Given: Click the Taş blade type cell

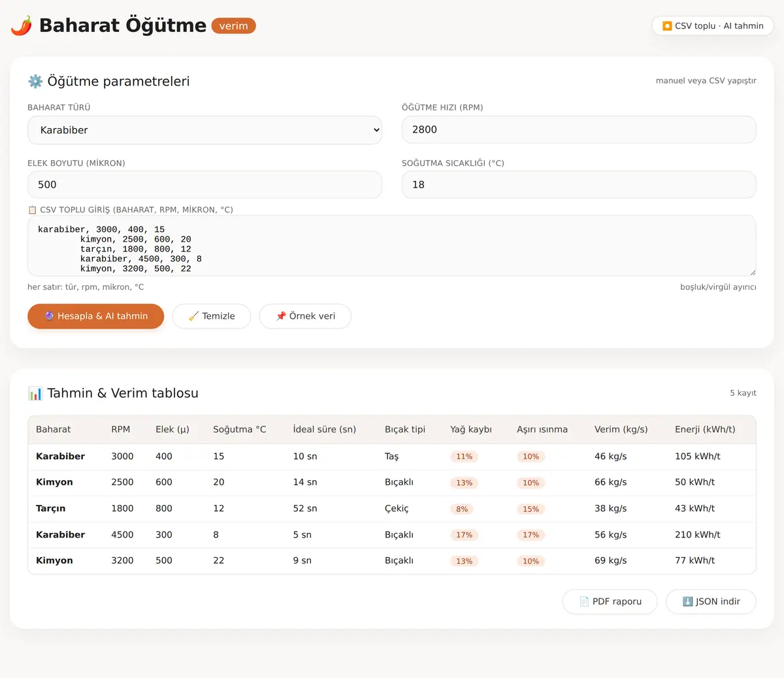Looking at the screenshot, I should coord(392,457).
